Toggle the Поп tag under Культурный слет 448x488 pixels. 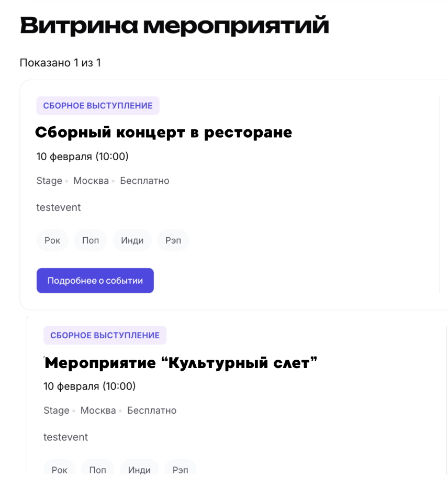point(97,470)
